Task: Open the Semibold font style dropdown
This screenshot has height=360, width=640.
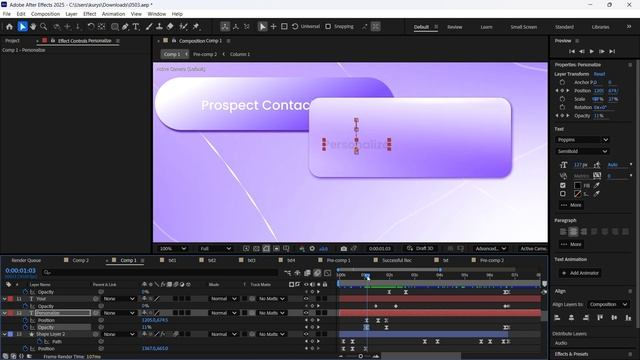Action: (x=582, y=151)
